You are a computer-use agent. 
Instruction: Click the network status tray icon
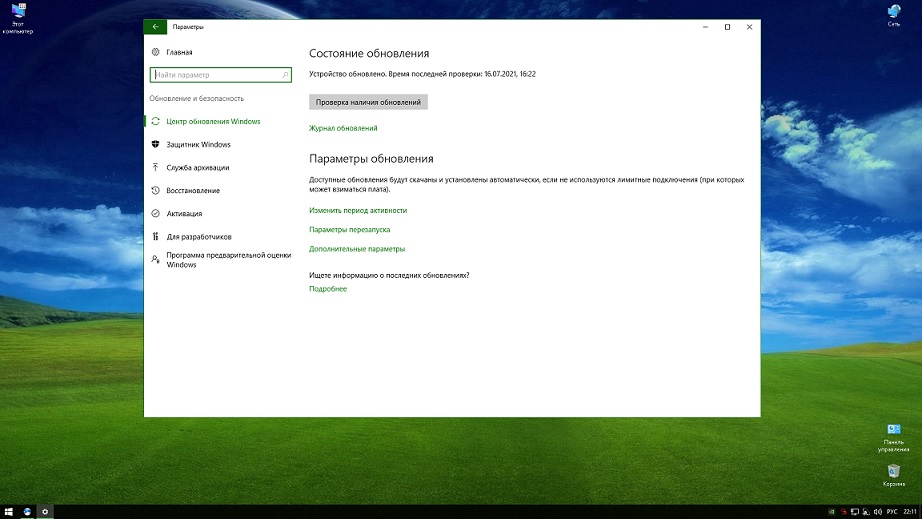[x=866, y=512]
